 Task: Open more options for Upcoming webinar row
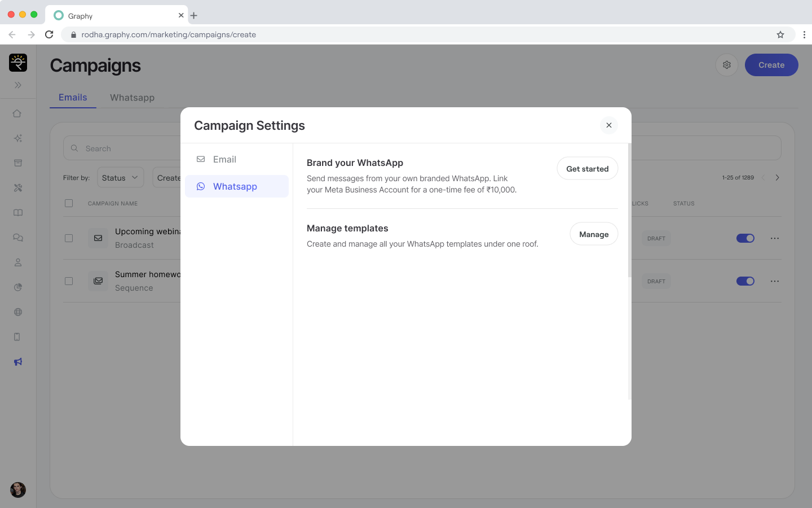[x=774, y=238]
